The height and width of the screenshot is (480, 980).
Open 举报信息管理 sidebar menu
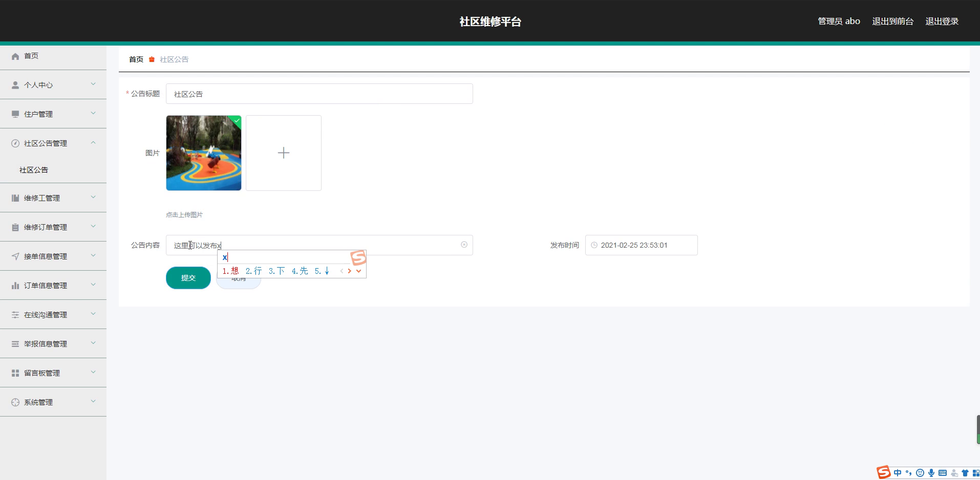click(x=53, y=344)
